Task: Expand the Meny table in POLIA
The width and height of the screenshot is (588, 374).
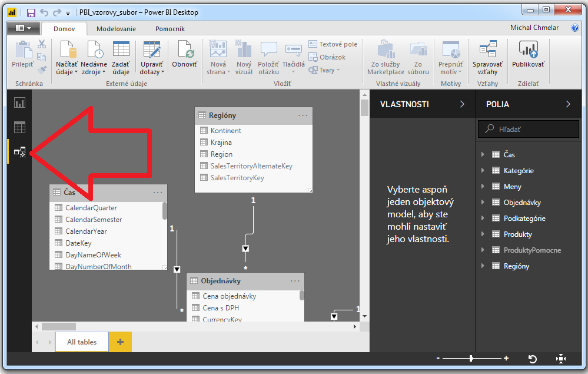Action: coord(483,187)
